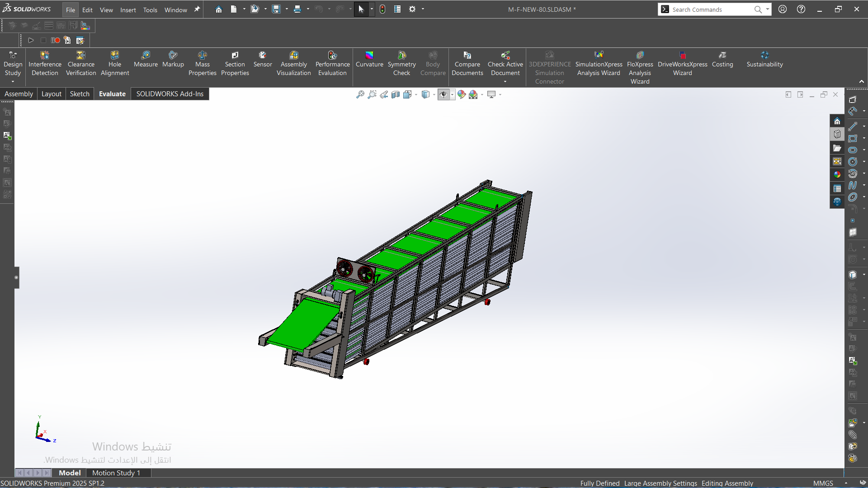Open the Appearances tab in task pane
The height and width of the screenshot is (488, 868).
tap(837, 174)
